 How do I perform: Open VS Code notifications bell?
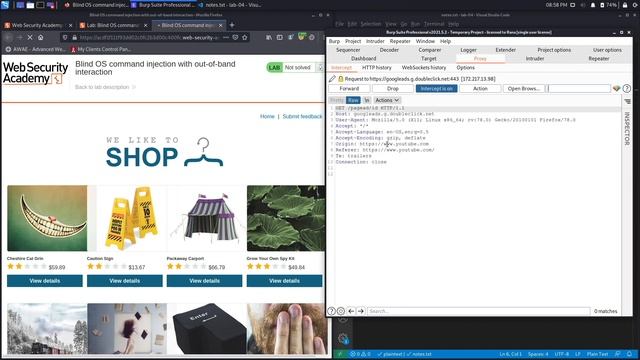(629, 354)
